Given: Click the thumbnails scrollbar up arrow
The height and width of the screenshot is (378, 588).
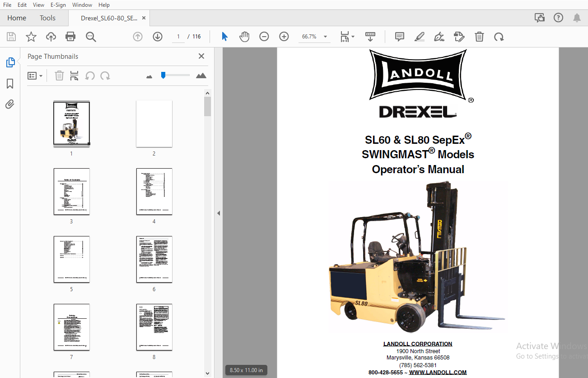Looking at the screenshot, I should (207, 93).
